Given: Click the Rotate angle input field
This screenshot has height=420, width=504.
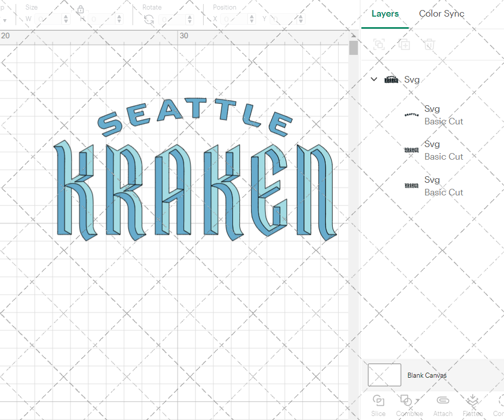Looking at the screenshot, I should [172, 19].
